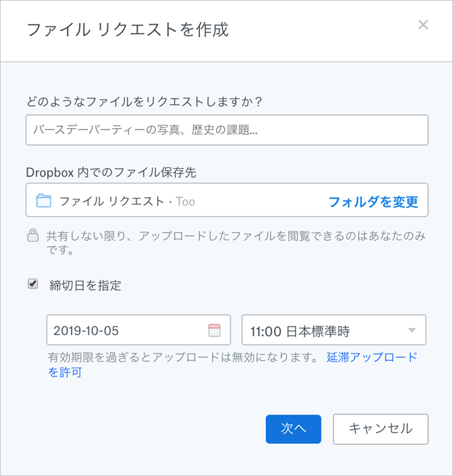Click the フォルダを変更 link

click(373, 201)
